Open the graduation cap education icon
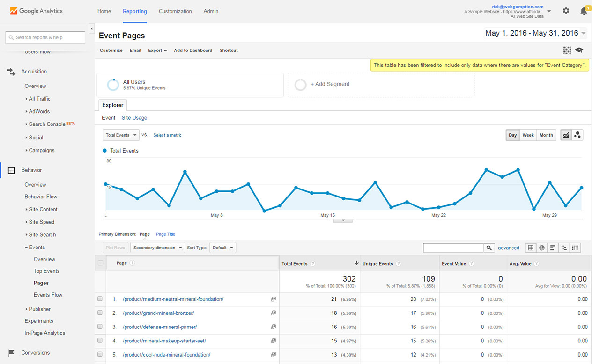The width and height of the screenshot is (592, 364). [x=579, y=51]
